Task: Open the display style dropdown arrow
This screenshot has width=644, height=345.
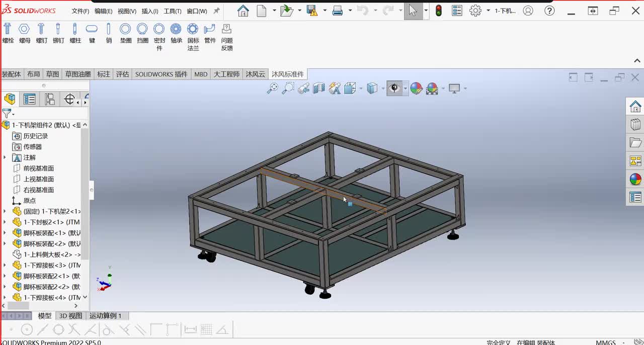Action: click(x=382, y=89)
